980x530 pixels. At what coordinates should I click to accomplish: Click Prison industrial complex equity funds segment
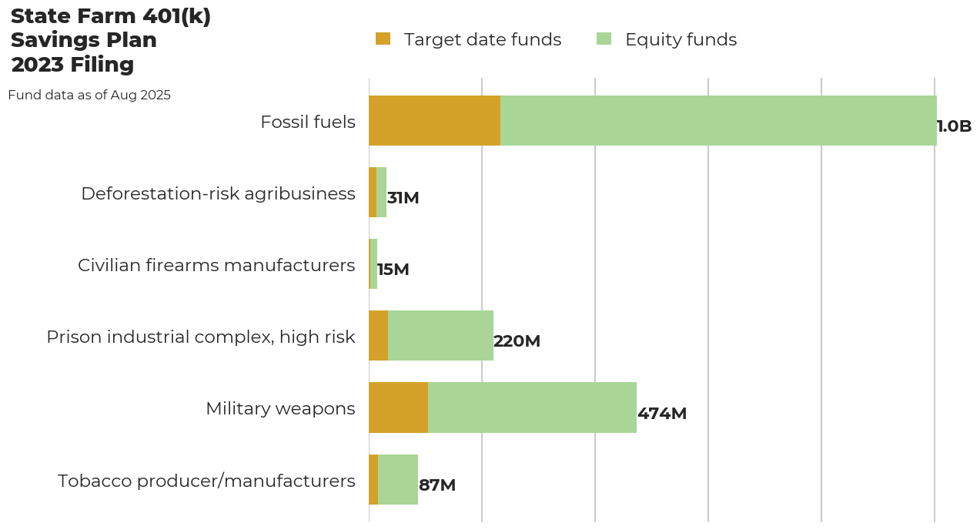click(440, 336)
